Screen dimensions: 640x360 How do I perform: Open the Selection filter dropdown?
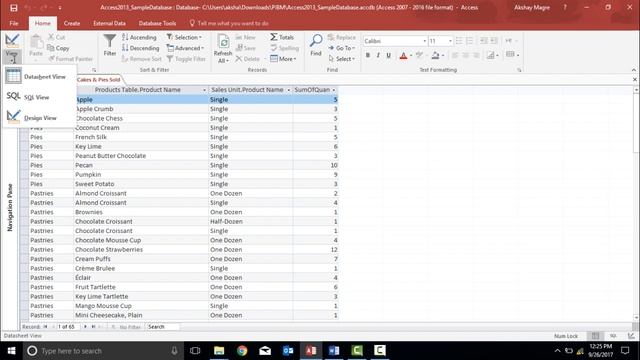tap(184, 37)
